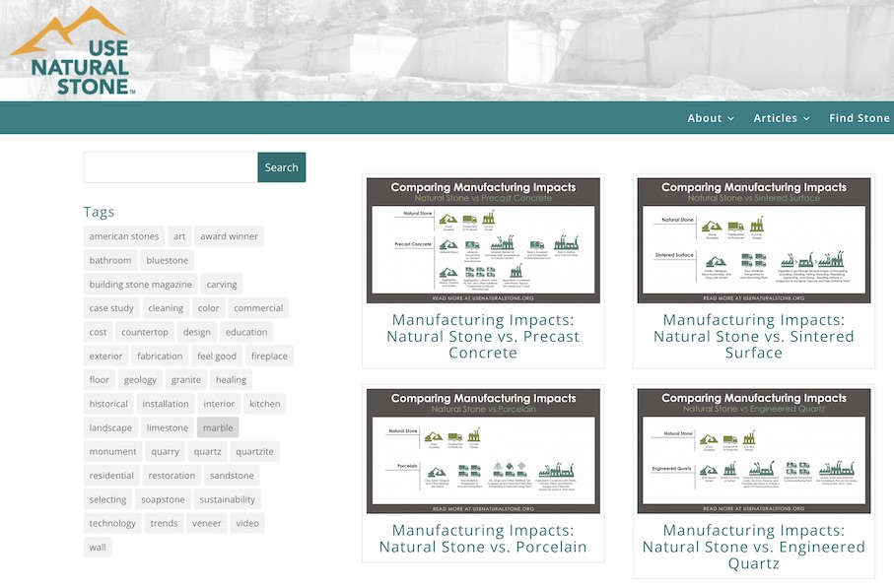
Task: Filter by the commercial tag
Action: coord(258,308)
